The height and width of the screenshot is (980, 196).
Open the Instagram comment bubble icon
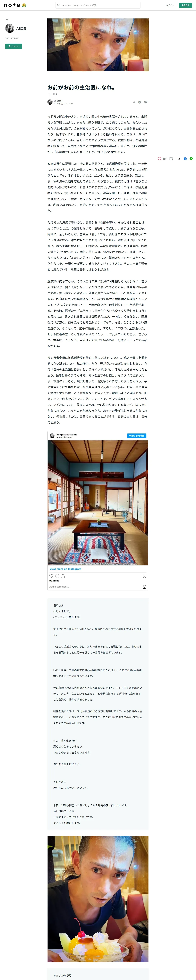coord(57,576)
